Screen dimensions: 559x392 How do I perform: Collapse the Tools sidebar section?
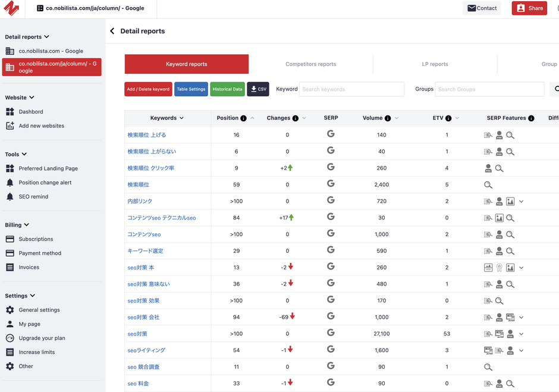click(x=24, y=155)
